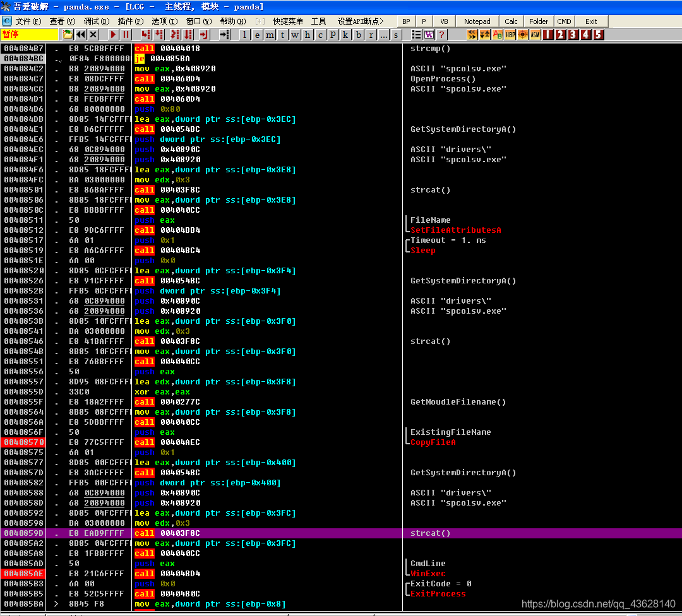Open the 调试 (Debug) menu
The width and height of the screenshot is (682, 616).
pyautogui.click(x=95, y=21)
